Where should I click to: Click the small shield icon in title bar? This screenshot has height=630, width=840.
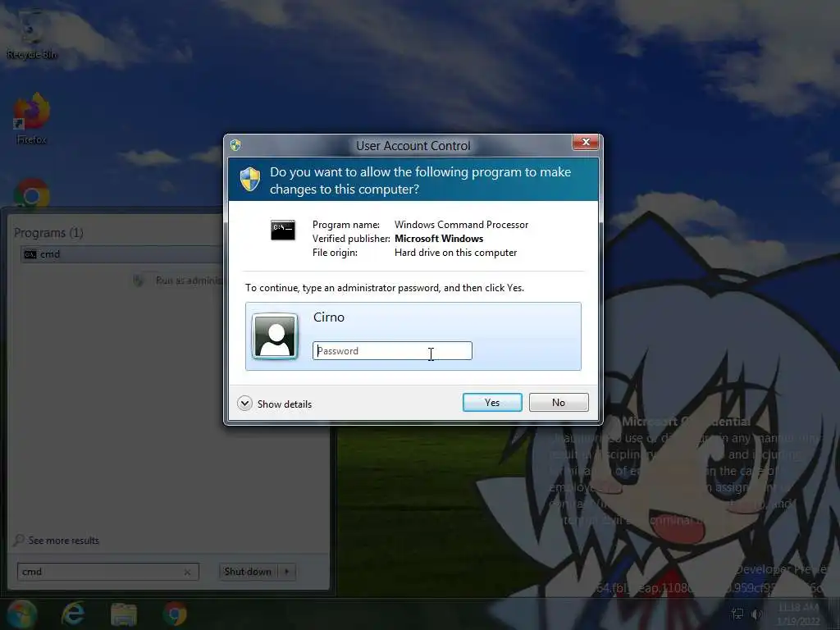tap(235, 144)
